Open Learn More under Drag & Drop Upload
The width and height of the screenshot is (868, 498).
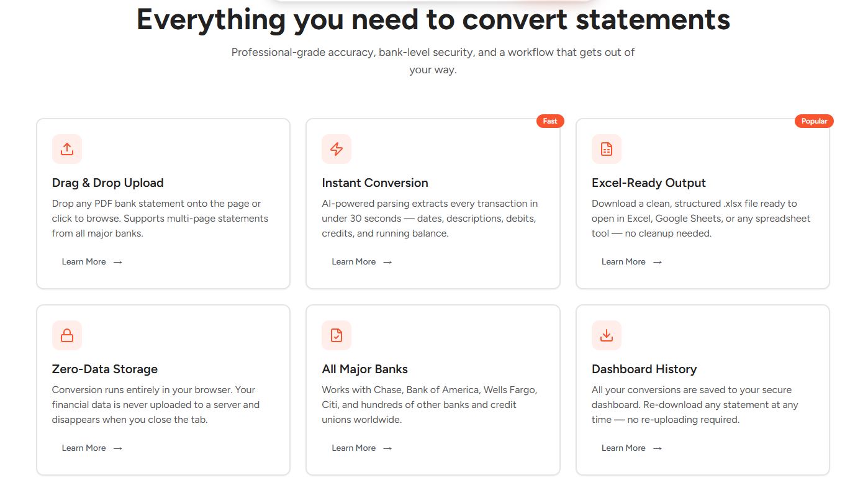click(x=92, y=262)
